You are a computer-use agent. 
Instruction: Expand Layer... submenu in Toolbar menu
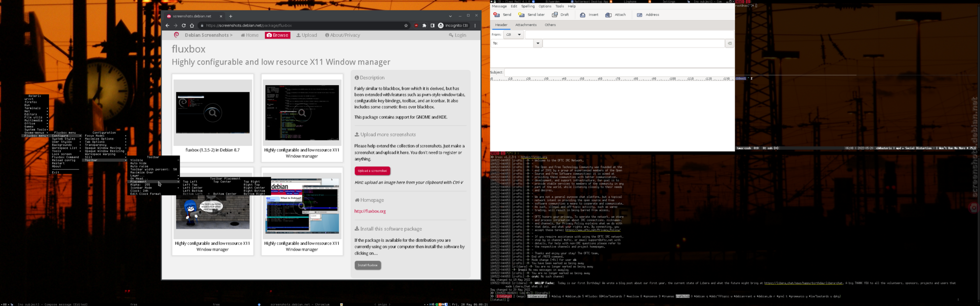click(x=154, y=175)
